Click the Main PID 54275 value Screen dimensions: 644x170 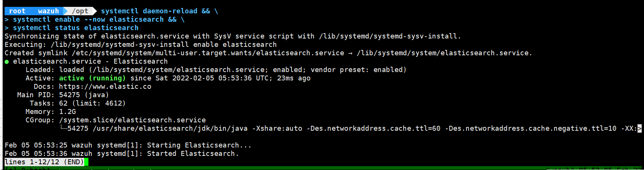(x=69, y=95)
